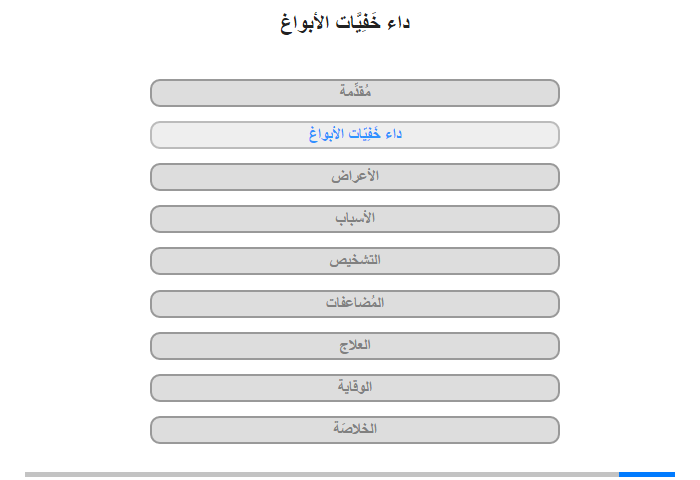Select the المُضاعفات menu entry
Viewport: 700px width, 480px height.
354,304
